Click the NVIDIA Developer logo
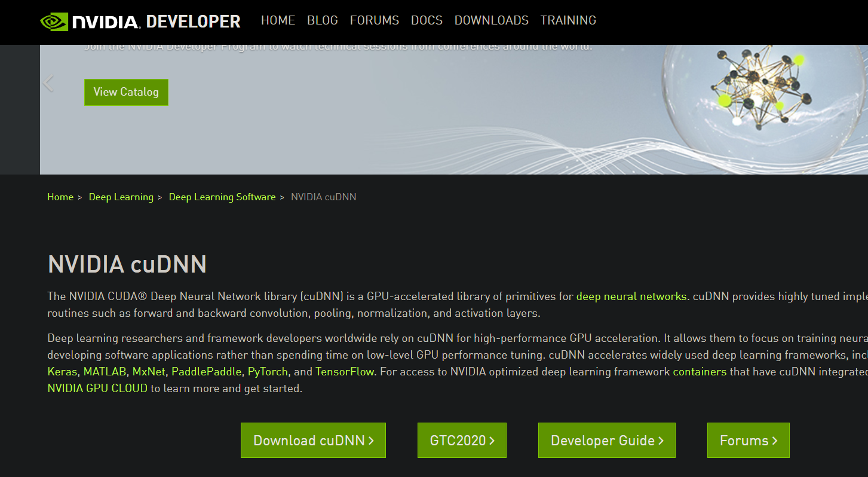 click(140, 22)
